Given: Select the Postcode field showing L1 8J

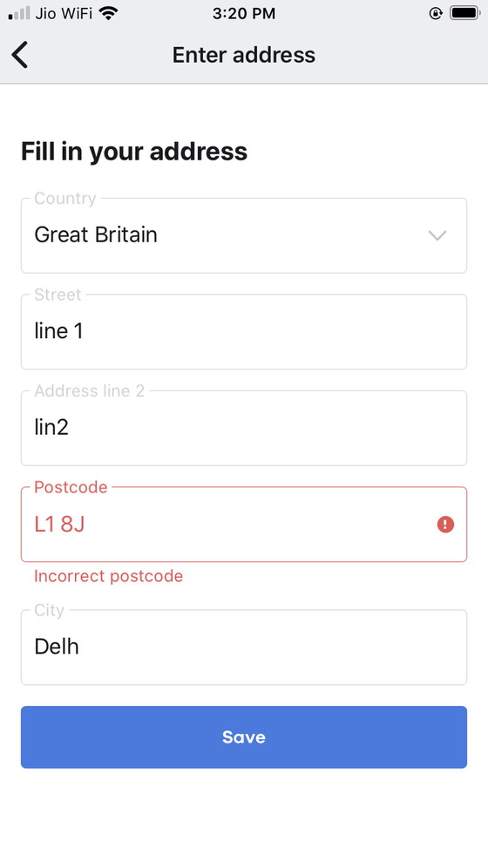Looking at the screenshot, I should [x=244, y=525].
